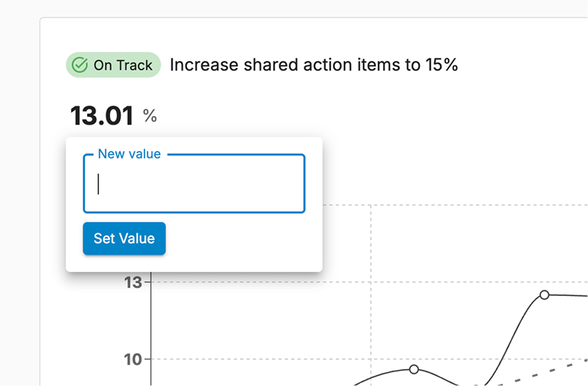Select the highest data point on the chart
This screenshot has height=386, width=588.
[544, 295]
